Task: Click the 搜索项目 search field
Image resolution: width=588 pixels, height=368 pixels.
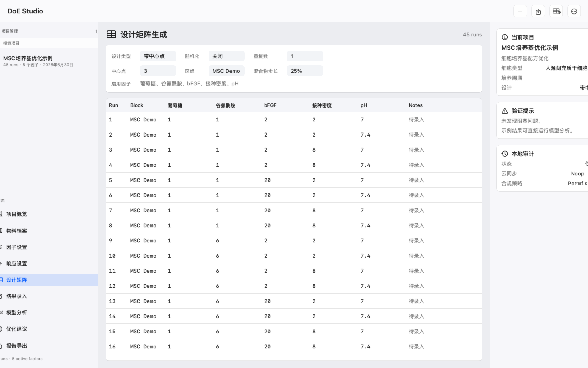Action: coord(49,43)
